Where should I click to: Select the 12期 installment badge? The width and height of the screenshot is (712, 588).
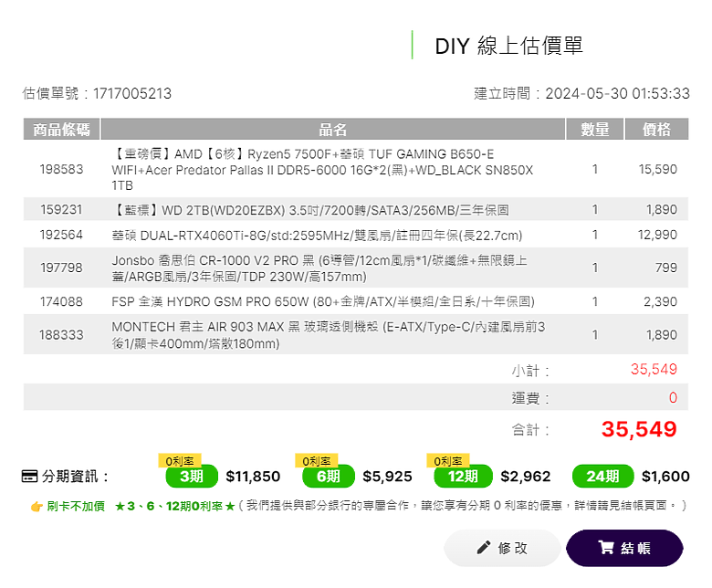(x=463, y=477)
